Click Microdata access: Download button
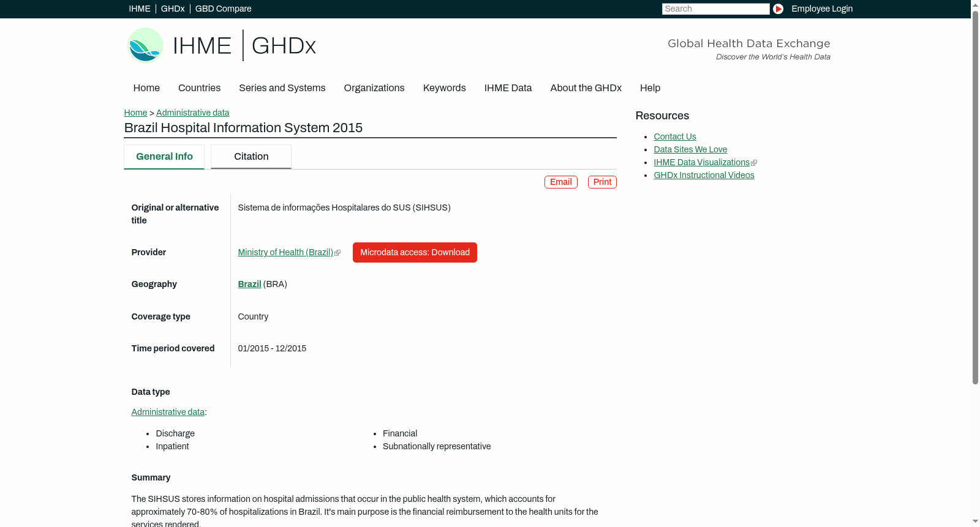The height and width of the screenshot is (527, 980). point(415,252)
